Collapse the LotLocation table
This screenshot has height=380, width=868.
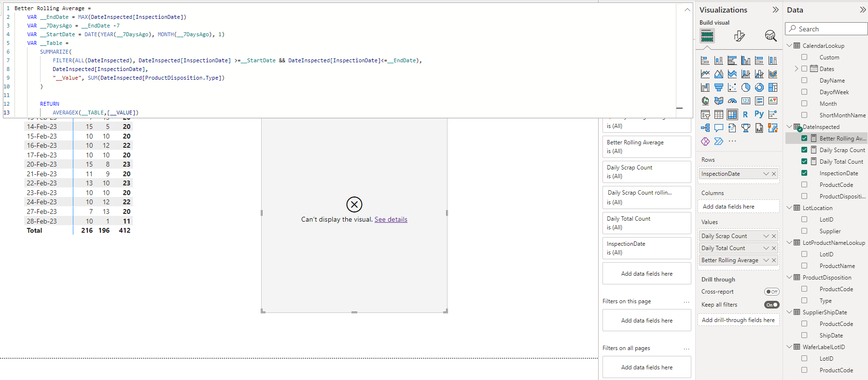[x=789, y=208]
